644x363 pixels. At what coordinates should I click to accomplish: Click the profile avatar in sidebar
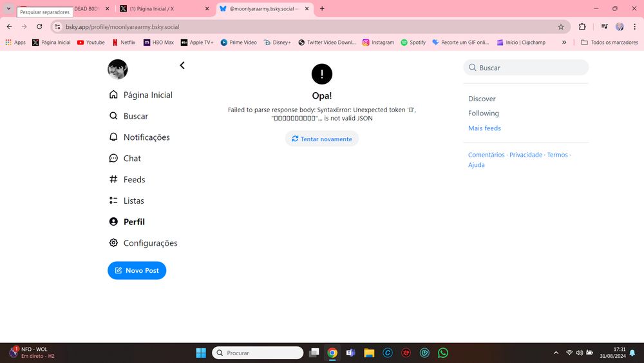coord(118,69)
